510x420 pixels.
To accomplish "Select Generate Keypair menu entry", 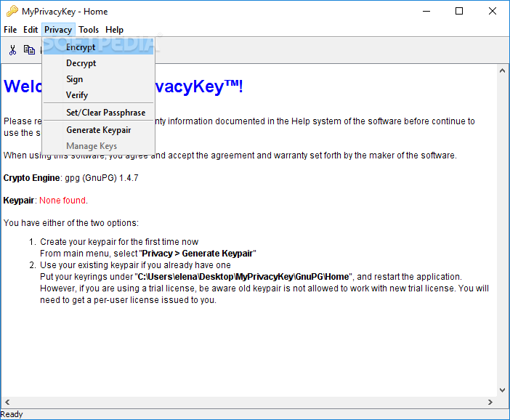I will 98,130.
